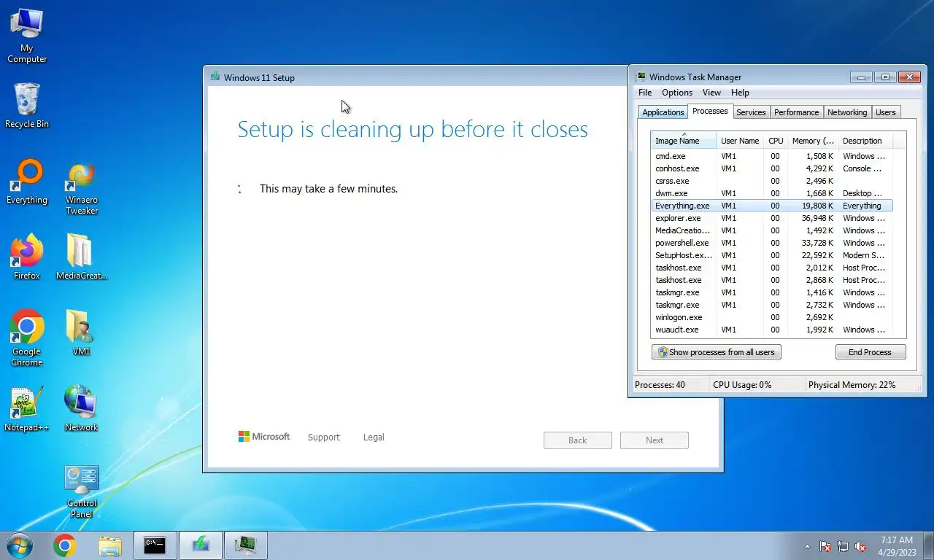Select the conhost.exe process row
Viewport: 934px width, 560px height.
(x=772, y=168)
